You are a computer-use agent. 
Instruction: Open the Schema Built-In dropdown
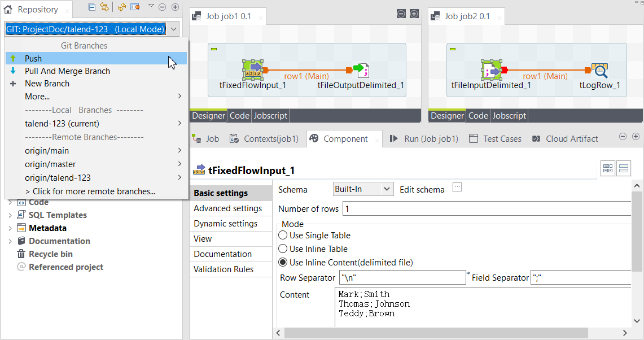point(363,189)
